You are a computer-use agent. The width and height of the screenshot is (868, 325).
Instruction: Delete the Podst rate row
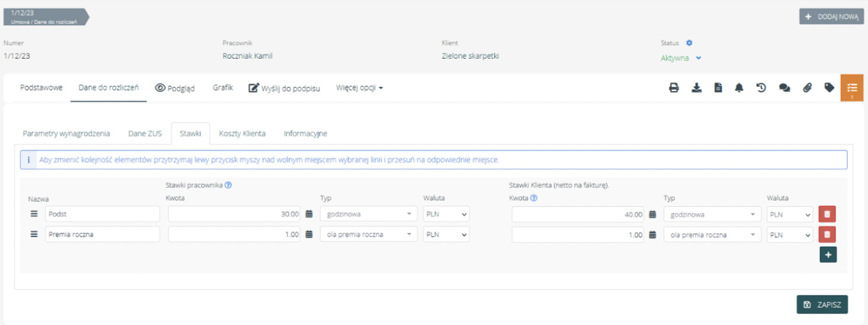827,214
